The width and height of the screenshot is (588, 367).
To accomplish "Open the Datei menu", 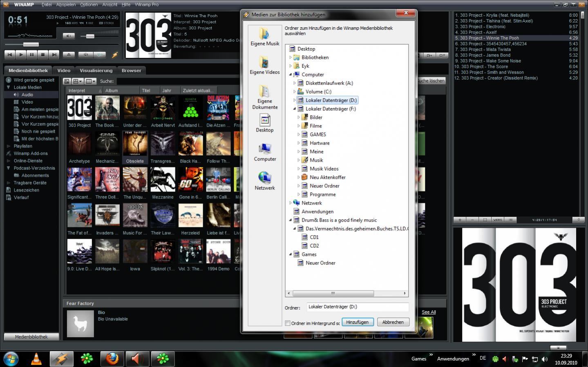I will coord(47,4).
